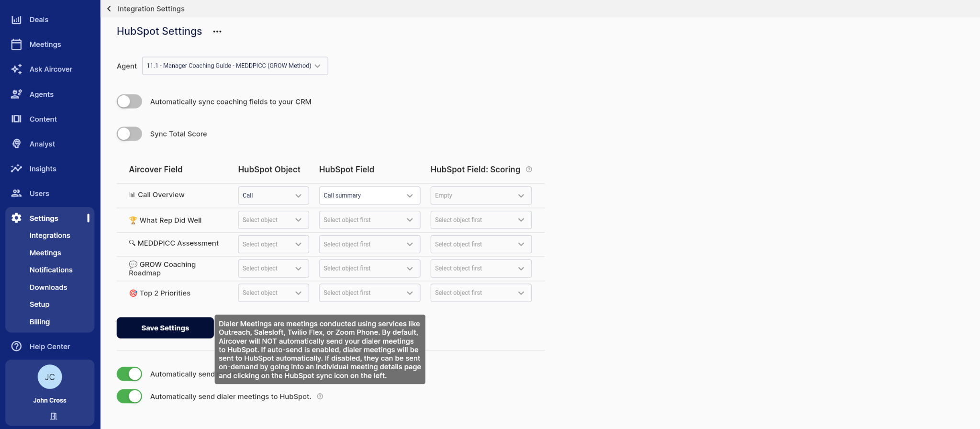Open scoring dropdown for Top 2 Priorities
980x429 pixels.
pyautogui.click(x=481, y=293)
